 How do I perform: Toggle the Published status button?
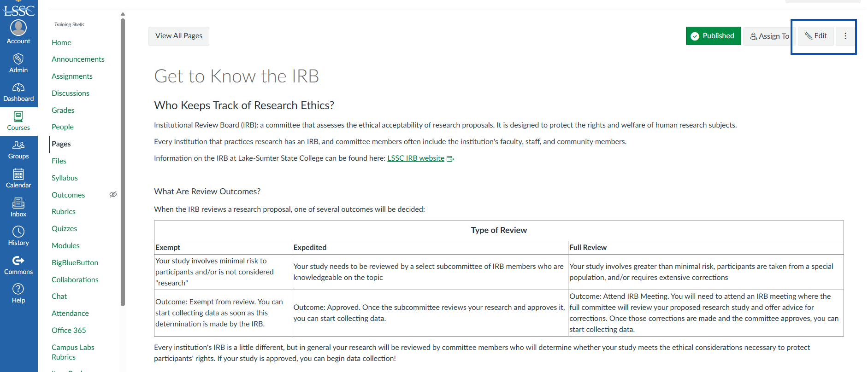point(713,36)
